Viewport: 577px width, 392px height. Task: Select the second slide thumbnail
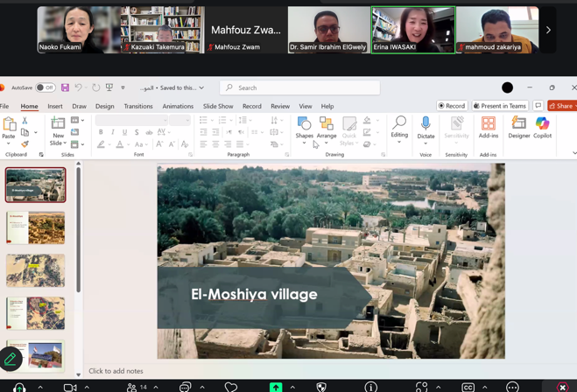[35, 227]
